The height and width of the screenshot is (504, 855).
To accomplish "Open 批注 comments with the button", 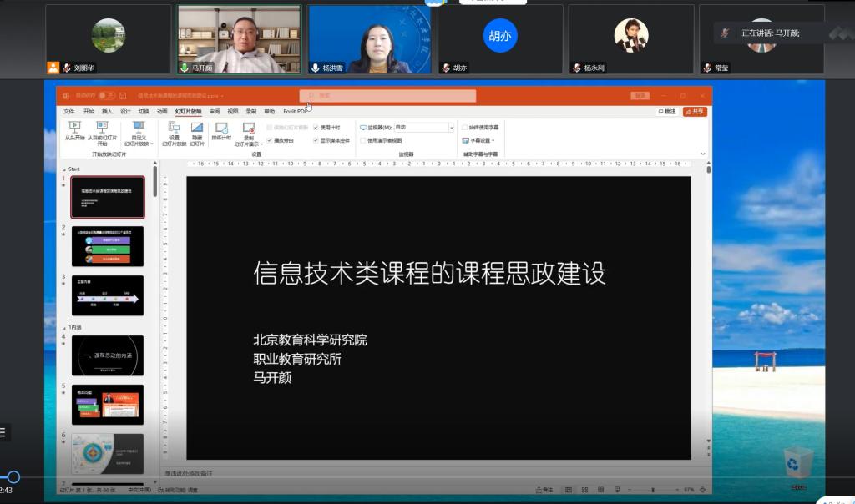I will [666, 111].
